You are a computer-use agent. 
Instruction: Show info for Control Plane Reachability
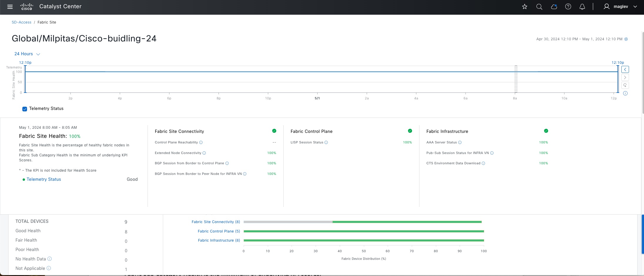coord(201,143)
